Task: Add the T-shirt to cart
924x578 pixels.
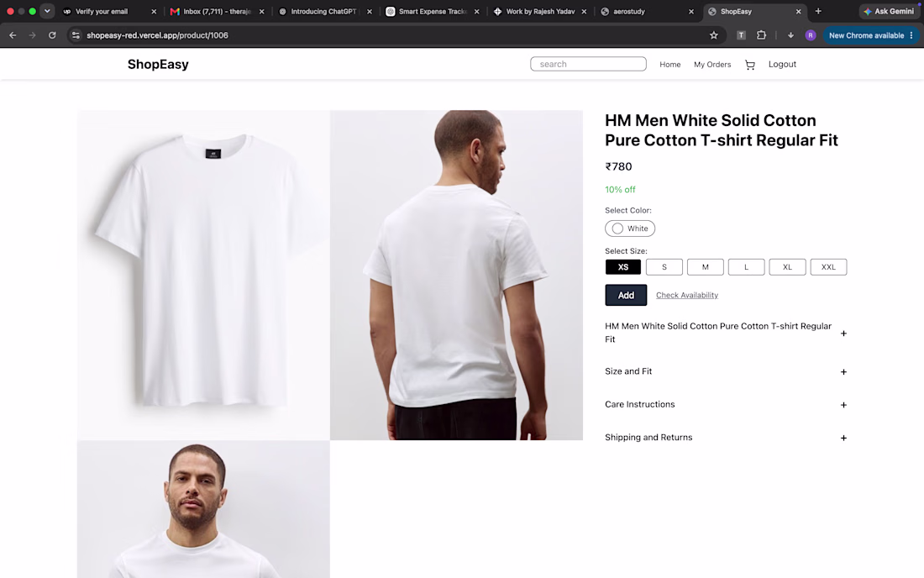Action: 626,295
